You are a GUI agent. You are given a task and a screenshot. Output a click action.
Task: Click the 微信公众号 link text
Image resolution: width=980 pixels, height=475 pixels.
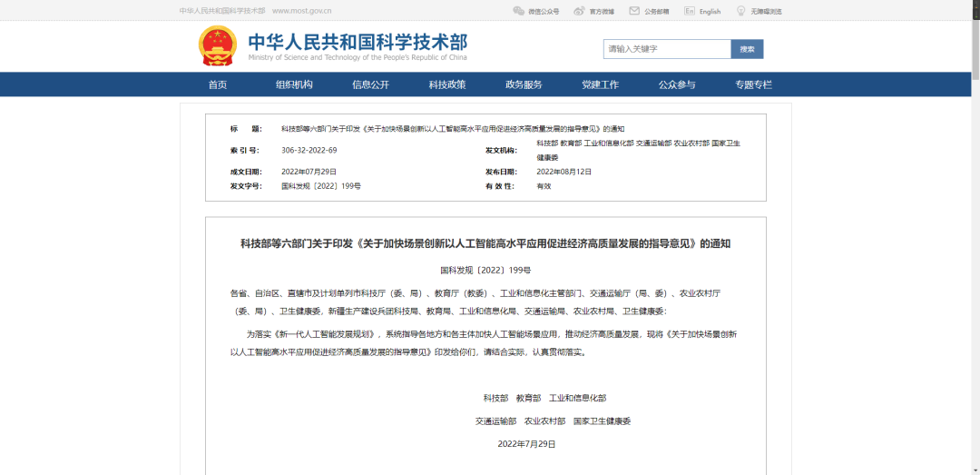tap(544, 11)
